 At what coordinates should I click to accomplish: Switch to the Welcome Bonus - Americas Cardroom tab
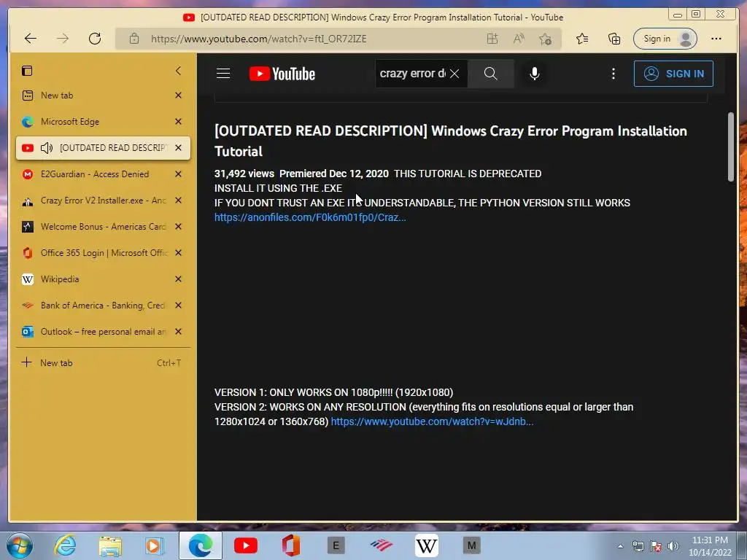point(103,227)
